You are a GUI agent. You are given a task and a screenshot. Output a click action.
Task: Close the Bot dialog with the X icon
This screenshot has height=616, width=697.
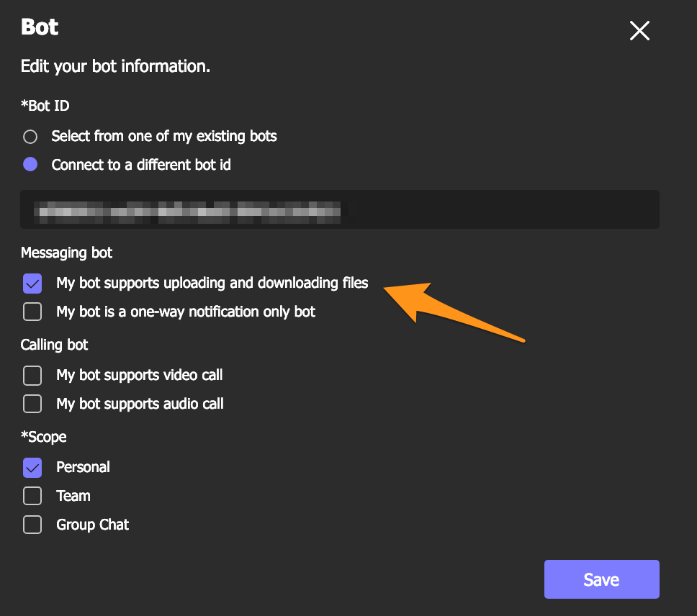pos(639,31)
